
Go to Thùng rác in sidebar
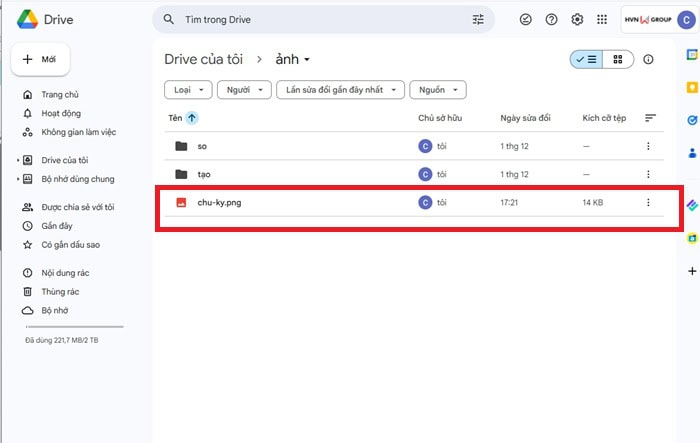(x=60, y=291)
